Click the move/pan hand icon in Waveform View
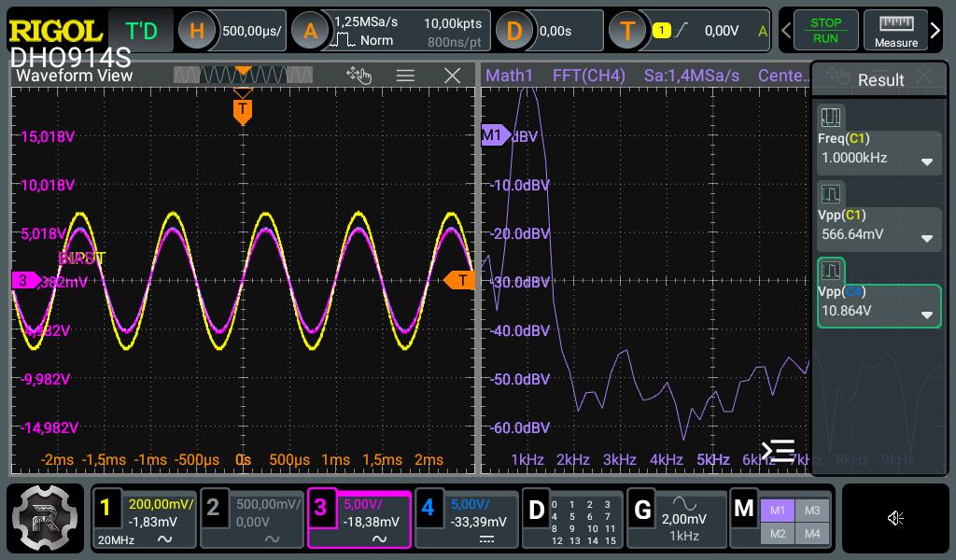 [358, 76]
